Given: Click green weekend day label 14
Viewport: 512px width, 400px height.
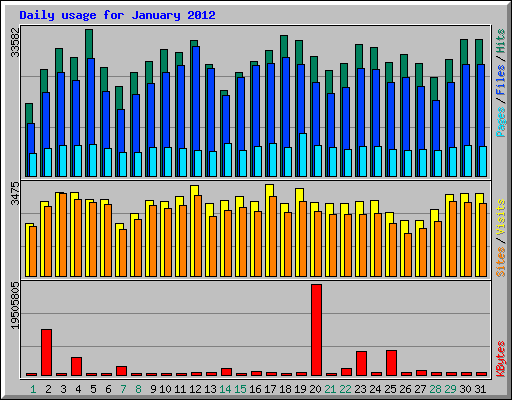Looking at the screenshot, I should click(225, 389).
